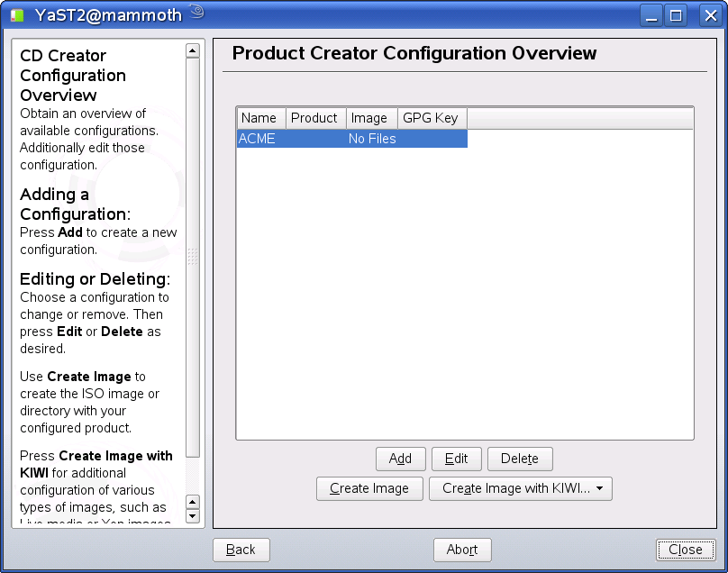Open the Create Image with KIWI dropdown
The height and width of the screenshot is (573, 728).
tap(521, 488)
